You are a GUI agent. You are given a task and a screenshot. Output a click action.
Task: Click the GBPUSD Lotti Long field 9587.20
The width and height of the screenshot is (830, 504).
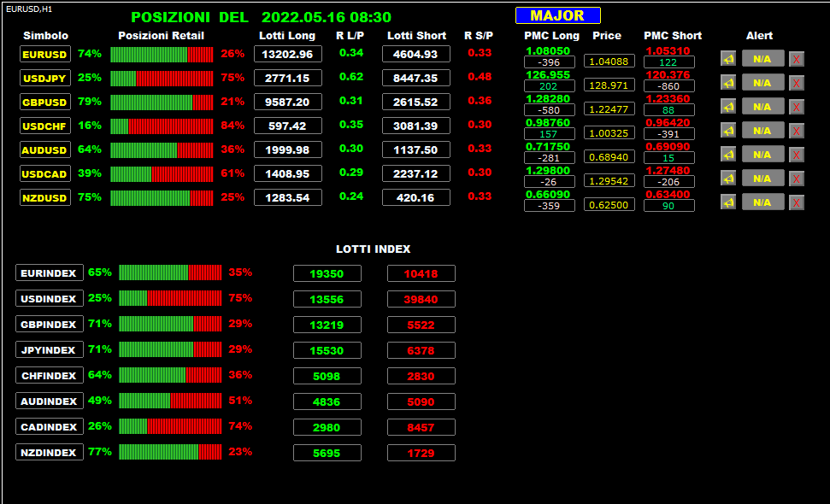coord(287,102)
